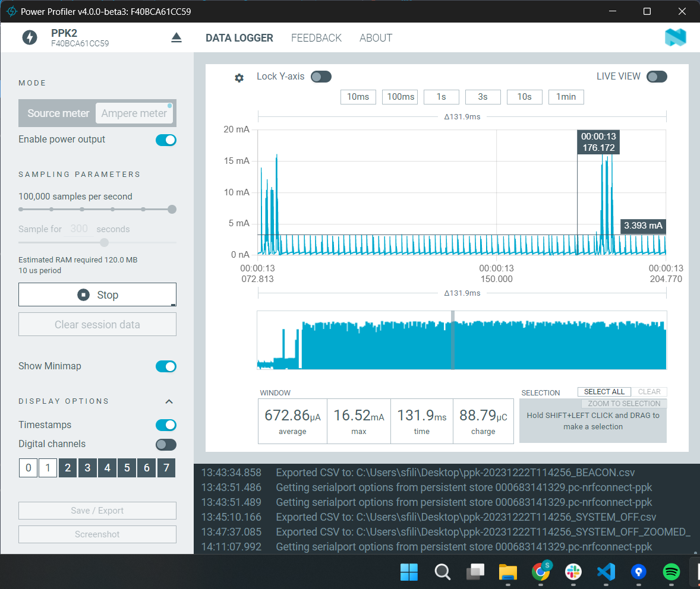Open Spotify from the taskbar
The image size is (700, 589).
(671, 572)
